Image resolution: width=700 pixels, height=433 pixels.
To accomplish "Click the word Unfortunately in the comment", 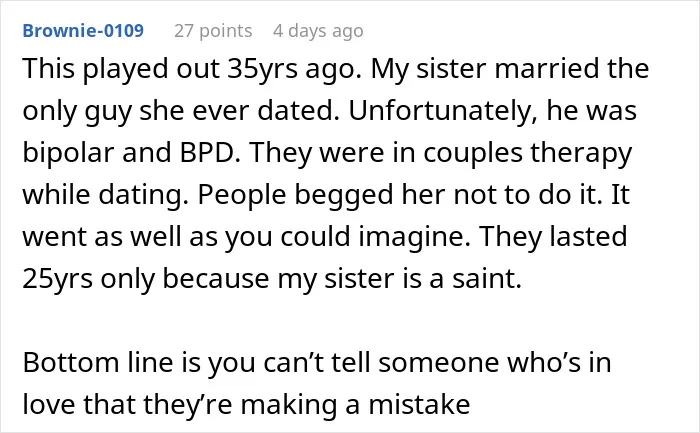I will pyautogui.click(x=443, y=110).
